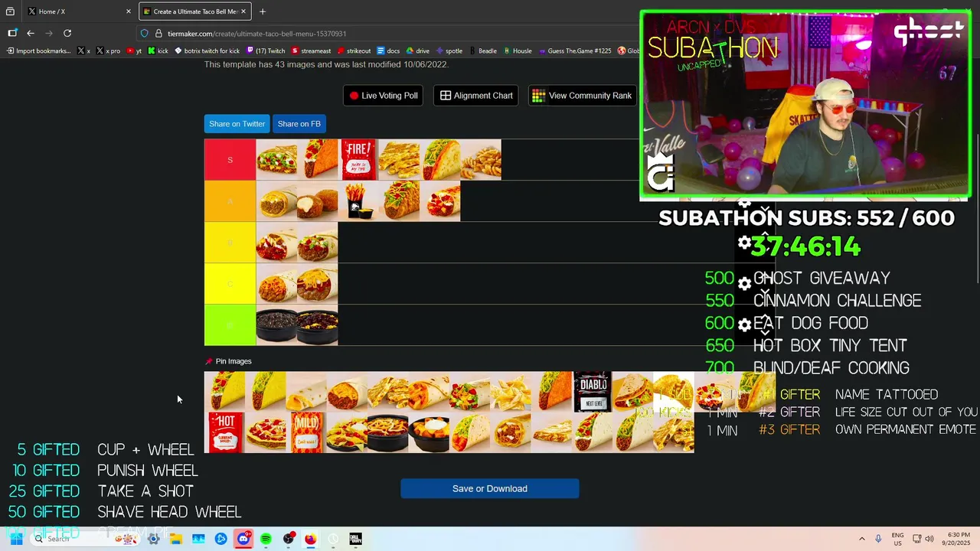The width and height of the screenshot is (980, 551).
Task: Select the Mild sauce packet in the image pool
Action: [307, 432]
